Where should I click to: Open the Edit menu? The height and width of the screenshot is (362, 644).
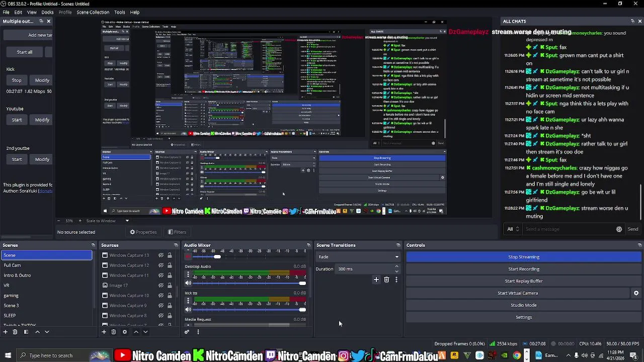[18, 12]
